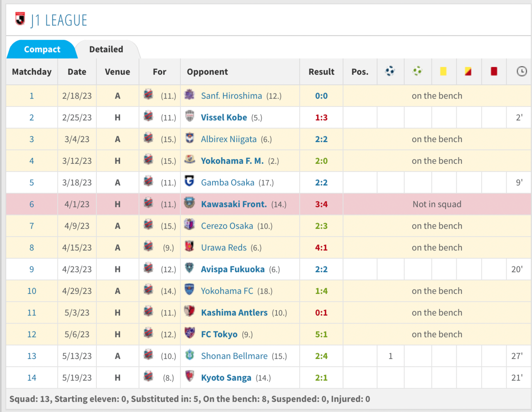
Task: Click Kyoto Sanga club crest
Action: [x=190, y=376]
